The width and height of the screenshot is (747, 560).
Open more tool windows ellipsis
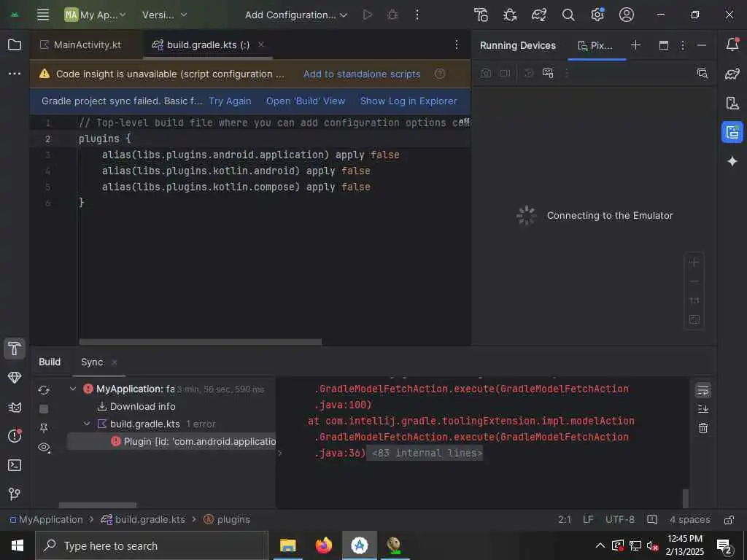15,74
